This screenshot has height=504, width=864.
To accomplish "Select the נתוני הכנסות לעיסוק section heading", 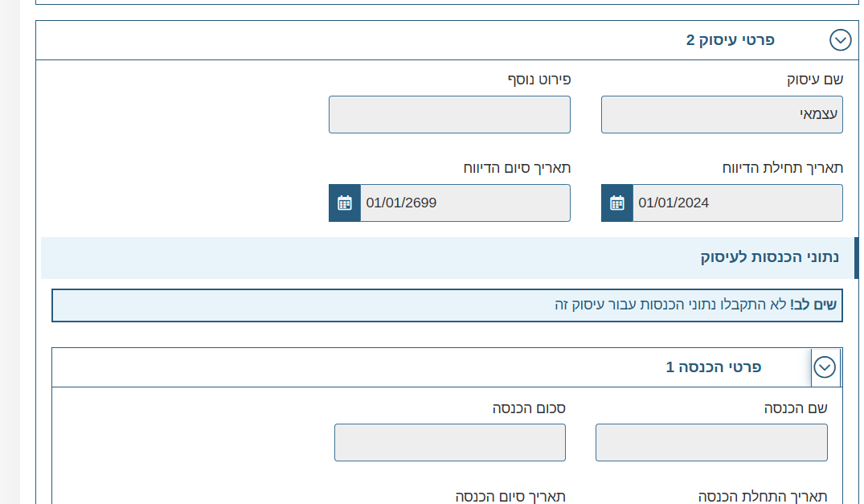I will point(769,258).
